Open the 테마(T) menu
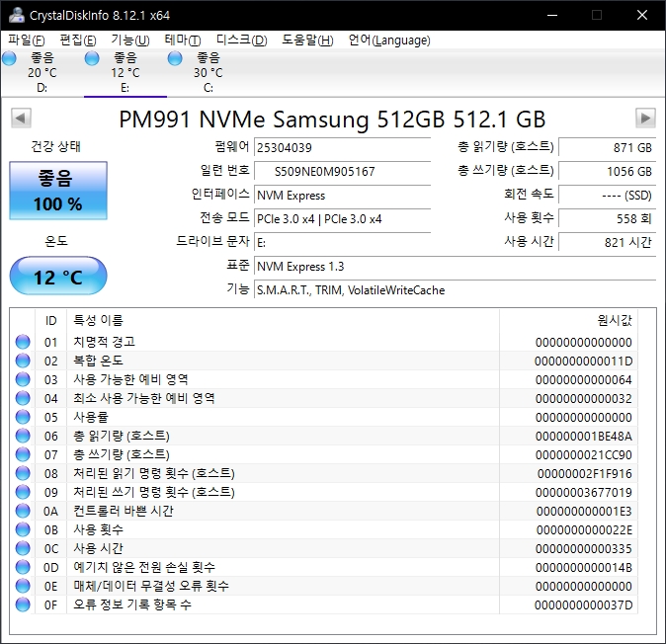Viewport: 666px width, 644px height. (x=182, y=40)
